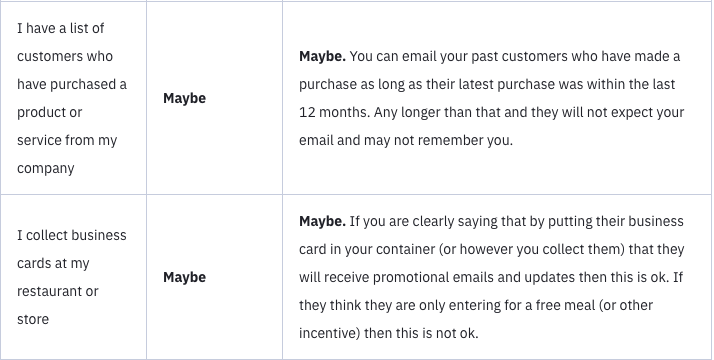Click the words 'past customers' in the first explanation

click(x=519, y=56)
